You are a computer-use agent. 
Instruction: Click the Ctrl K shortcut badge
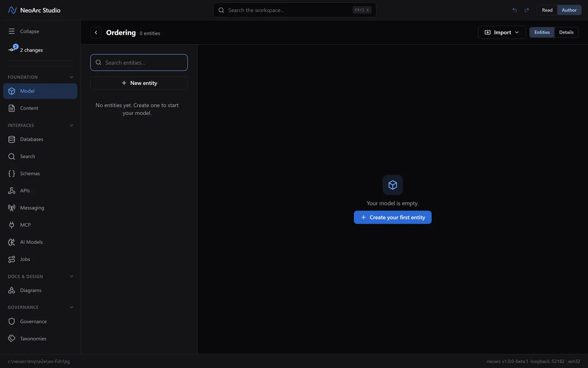362,10
